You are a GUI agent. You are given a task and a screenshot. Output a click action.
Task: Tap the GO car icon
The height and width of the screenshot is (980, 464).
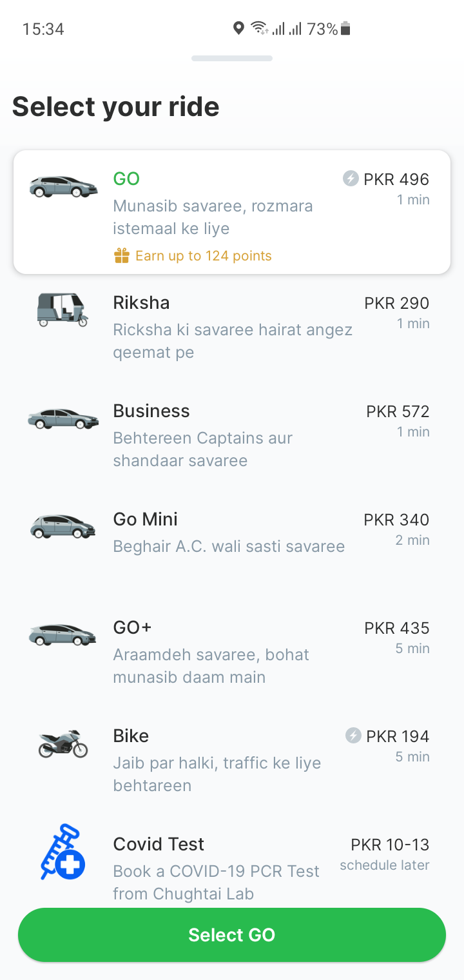tap(63, 186)
